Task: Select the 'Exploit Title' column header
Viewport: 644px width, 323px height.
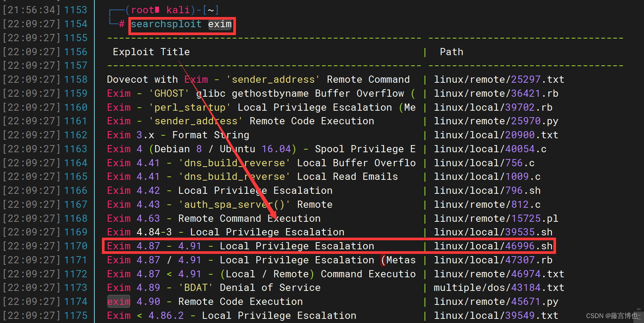Action: coord(151,52)
